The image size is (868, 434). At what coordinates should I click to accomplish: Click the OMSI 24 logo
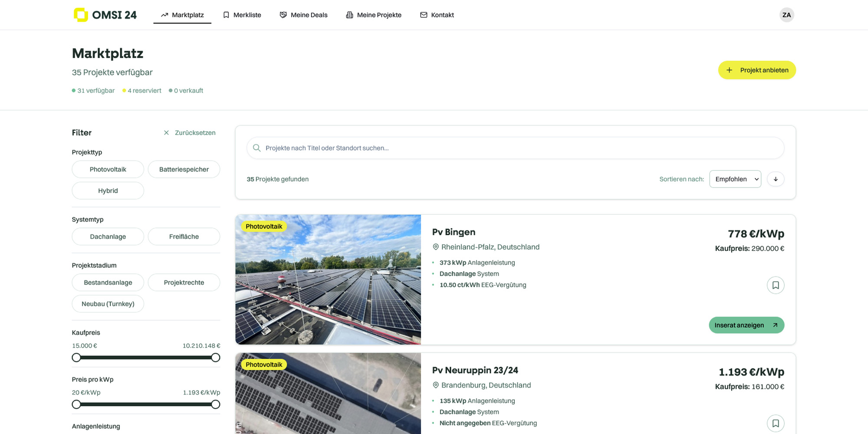tap(105, 15)
